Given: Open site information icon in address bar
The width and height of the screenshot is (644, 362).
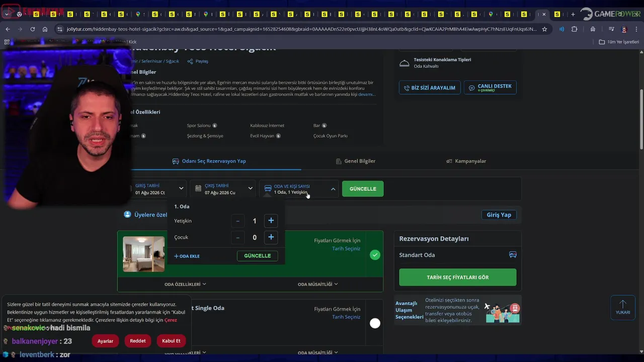Looking at the screenshot, I should [x=60, y=29].
